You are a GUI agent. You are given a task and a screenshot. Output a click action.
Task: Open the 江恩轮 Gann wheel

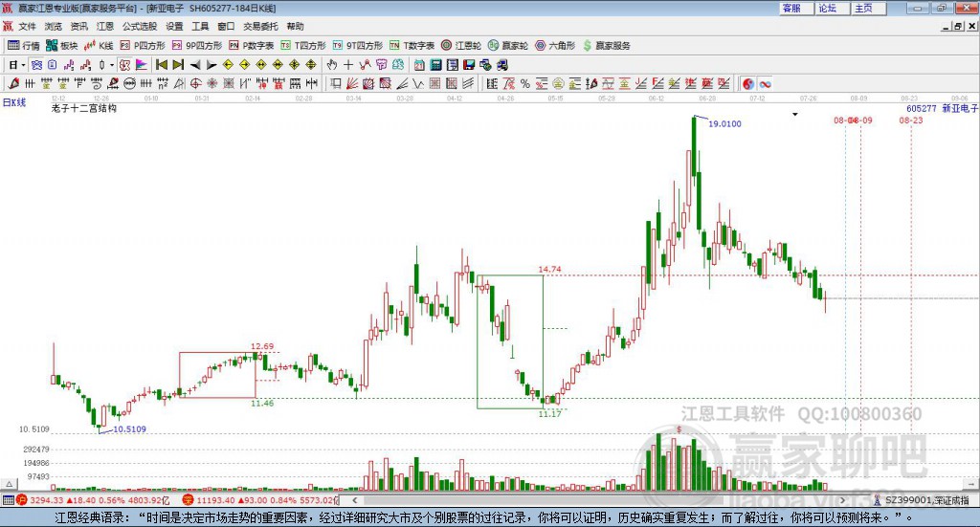(x=461, y=46)
